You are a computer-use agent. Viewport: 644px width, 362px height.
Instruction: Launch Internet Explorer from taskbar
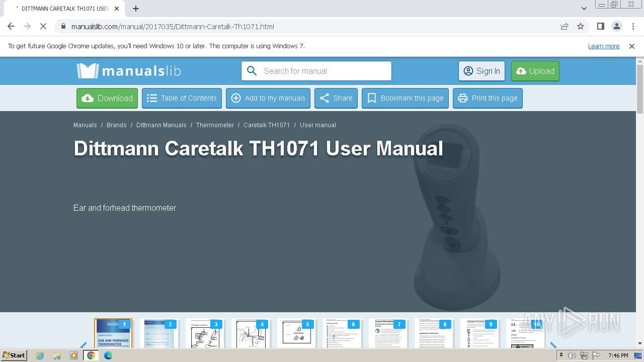point(40,355)
